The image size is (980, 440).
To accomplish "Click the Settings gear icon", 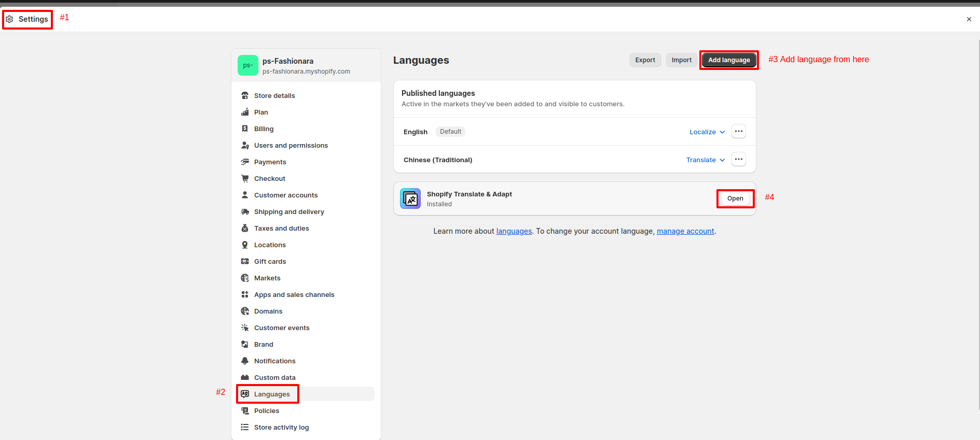I will pos(9,19).
